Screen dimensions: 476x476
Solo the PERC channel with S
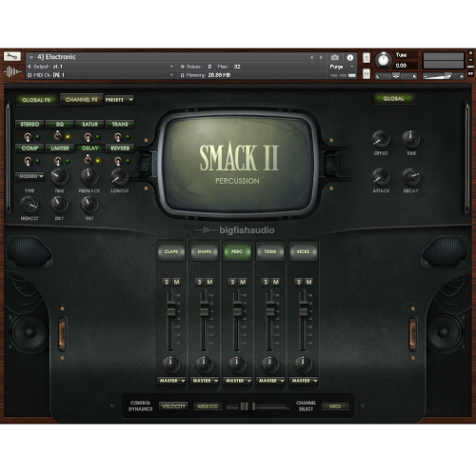[x=232, y=282]
